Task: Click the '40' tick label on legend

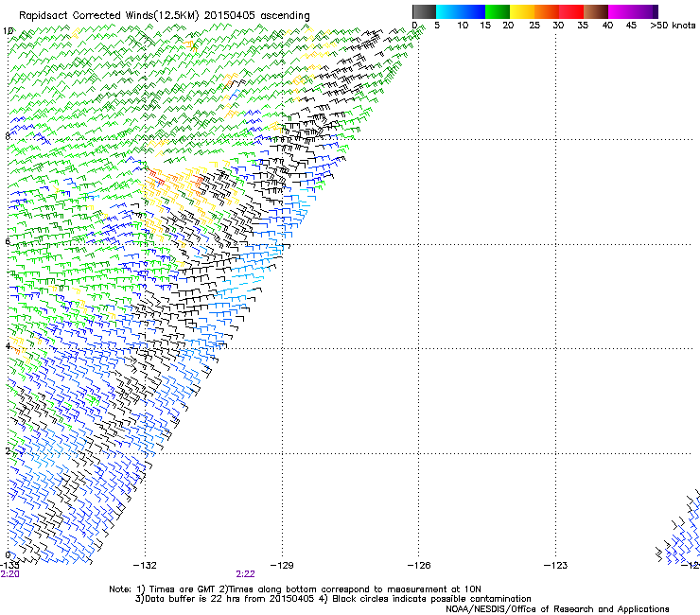Action: [x=607, y=26]
